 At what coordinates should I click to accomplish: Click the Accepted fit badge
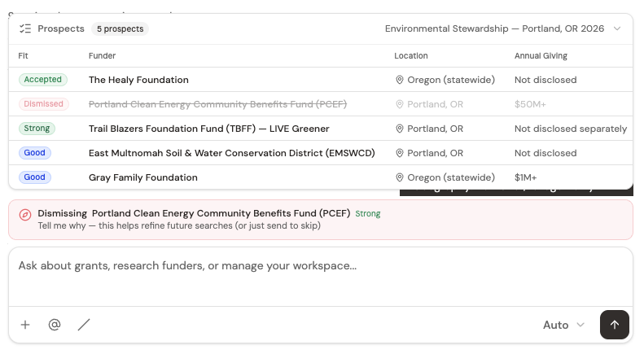coord(42,80)
